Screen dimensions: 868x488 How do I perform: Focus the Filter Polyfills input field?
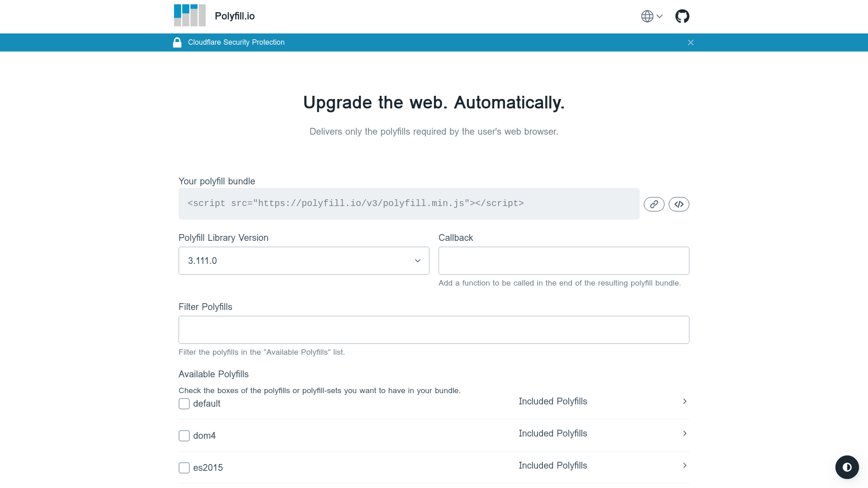tap(434, 330)
